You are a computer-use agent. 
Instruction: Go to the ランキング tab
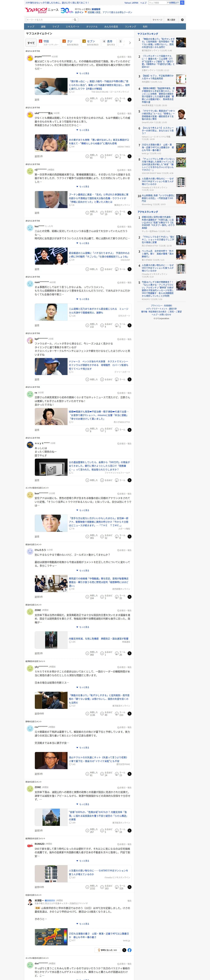130,27
